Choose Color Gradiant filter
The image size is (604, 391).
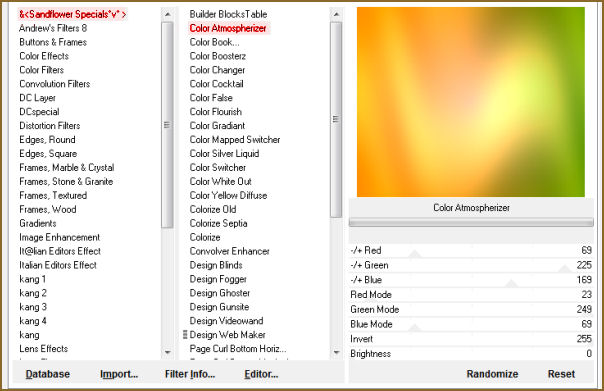coord(217,126)
